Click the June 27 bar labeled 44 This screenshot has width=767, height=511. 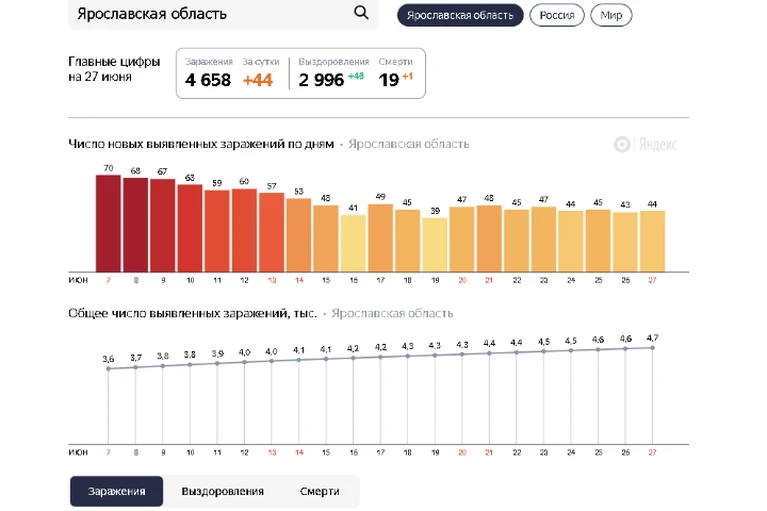click(653, 242)
